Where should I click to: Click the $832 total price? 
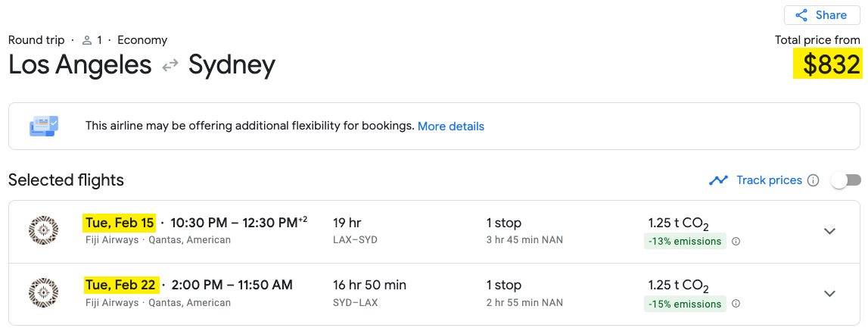click(828, 64)
